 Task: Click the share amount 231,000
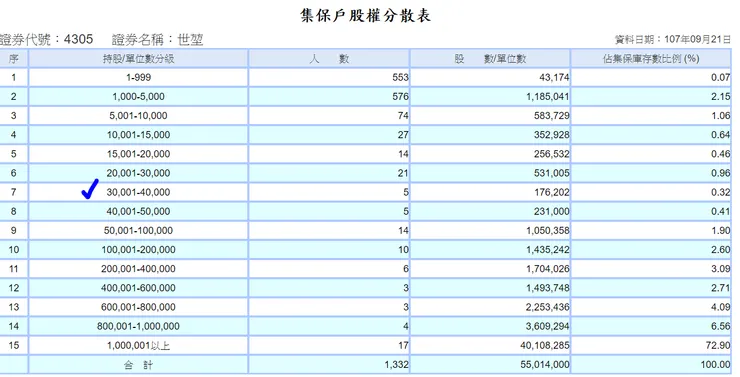(552, 211)
